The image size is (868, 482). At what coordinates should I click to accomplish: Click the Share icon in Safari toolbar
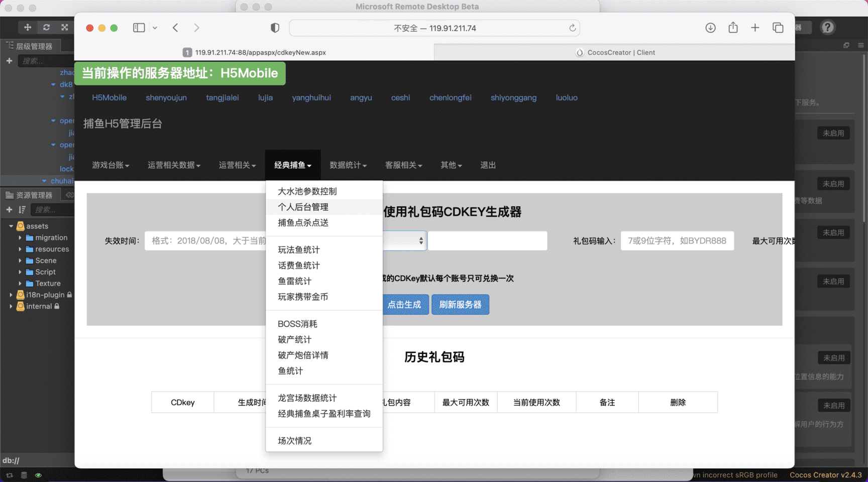[733, 28]
